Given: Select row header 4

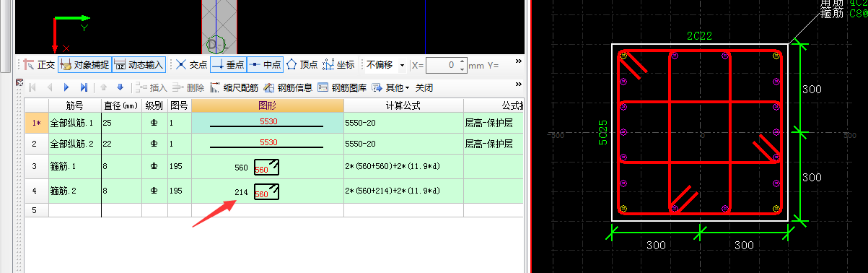Looking at the screenshot, I should click(x=36, y=191).
